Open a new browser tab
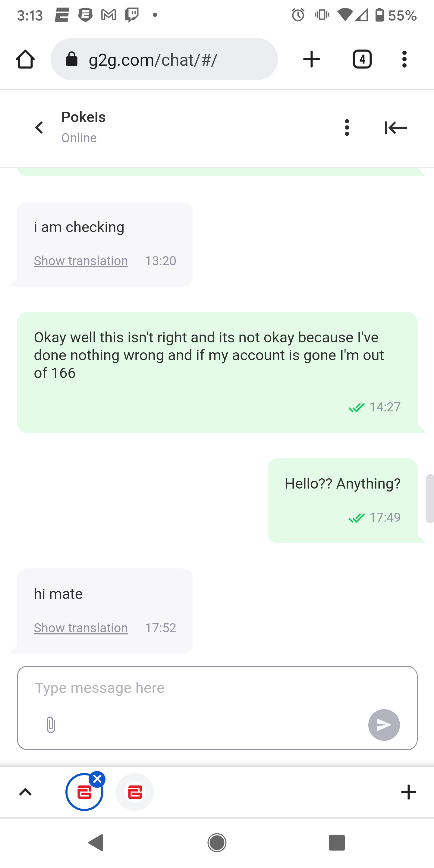Screen dimensions: 434x868 (x=311, y=59)
